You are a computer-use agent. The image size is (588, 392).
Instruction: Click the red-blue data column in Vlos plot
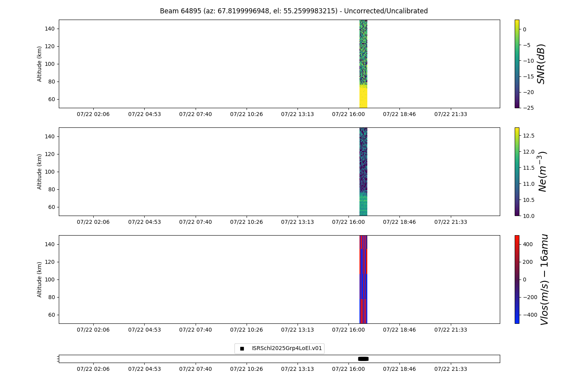363,279
